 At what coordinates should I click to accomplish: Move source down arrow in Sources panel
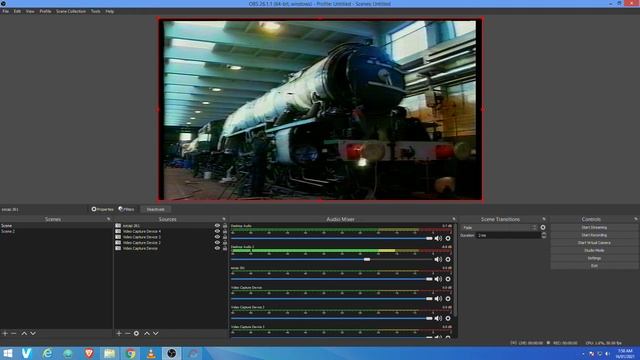(x=156, y=333)
